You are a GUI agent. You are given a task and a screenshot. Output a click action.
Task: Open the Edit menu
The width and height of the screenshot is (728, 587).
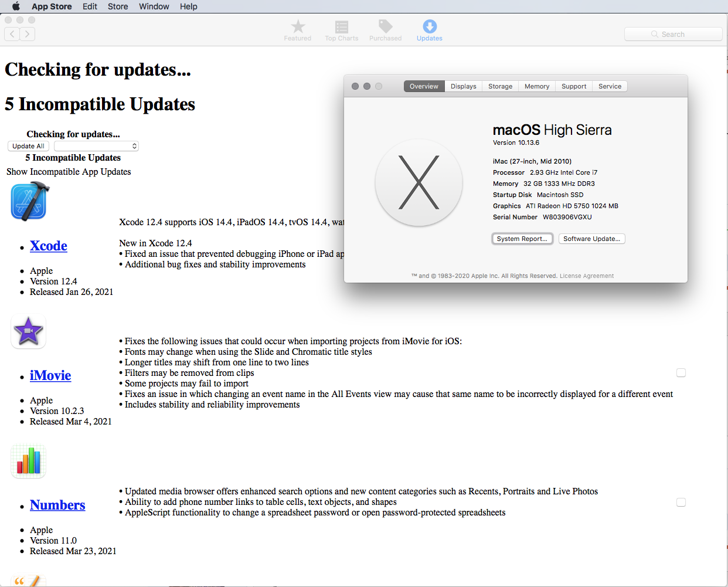pos(90,6)
